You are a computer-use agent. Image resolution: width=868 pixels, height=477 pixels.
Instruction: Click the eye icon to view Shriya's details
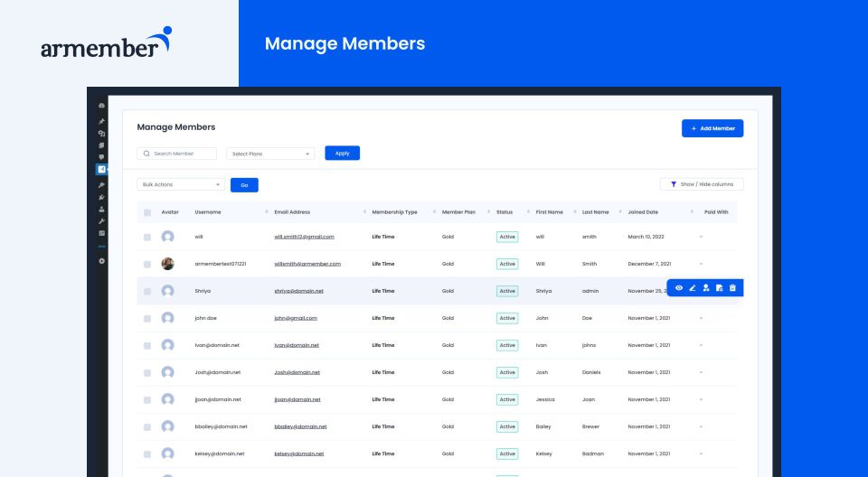point(679,288)
